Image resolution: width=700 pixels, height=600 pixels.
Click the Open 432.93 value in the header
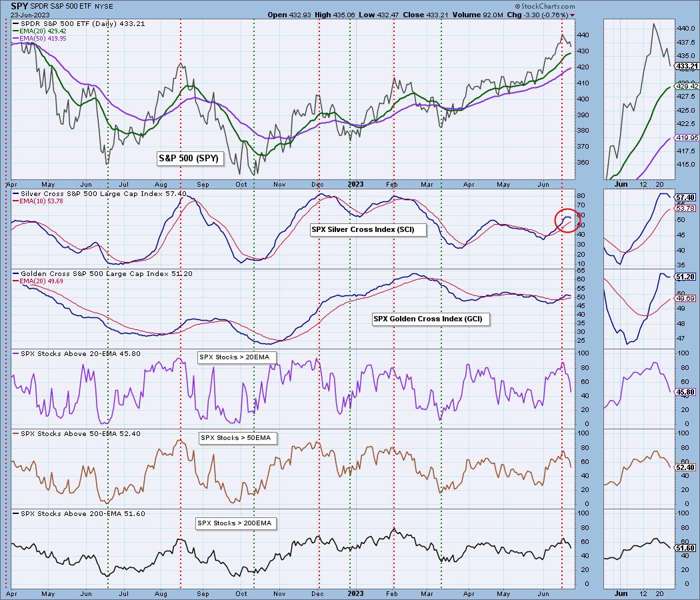pos(289,15)
